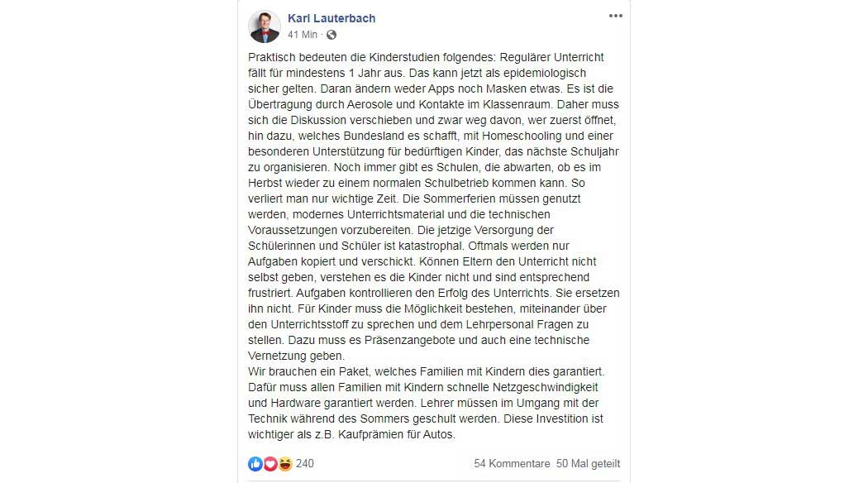Click the sentence starting "Wir brauchen ein Paket"

pyautogui.click(x=427, y=371)
